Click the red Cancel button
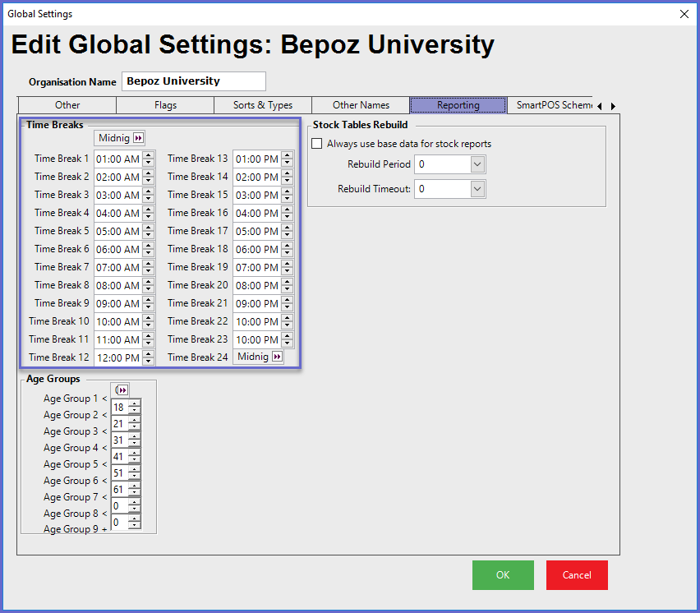700x613 pixels. [577, 575]
